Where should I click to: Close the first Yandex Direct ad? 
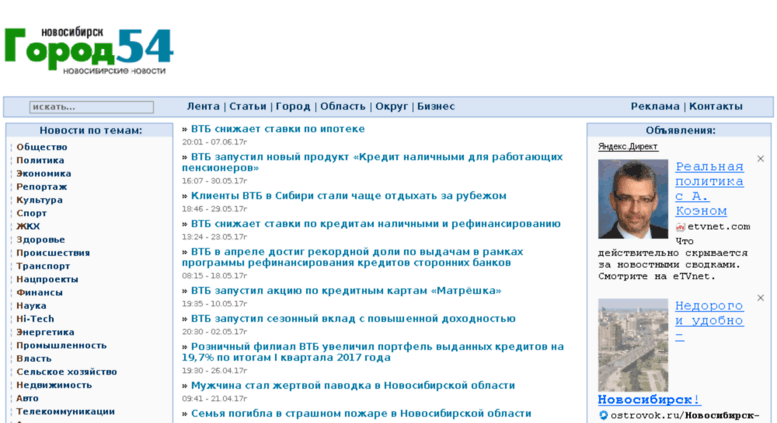(760, 159)
